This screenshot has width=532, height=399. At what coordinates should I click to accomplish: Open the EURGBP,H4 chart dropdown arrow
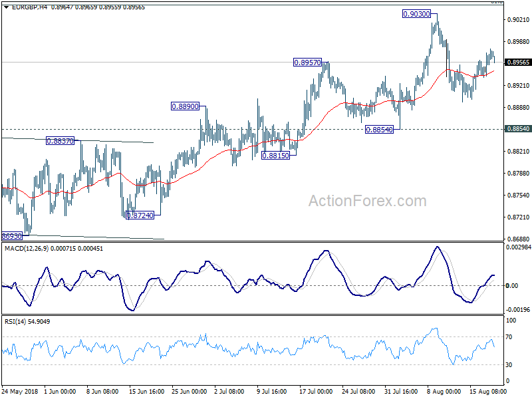coord(7,7)
